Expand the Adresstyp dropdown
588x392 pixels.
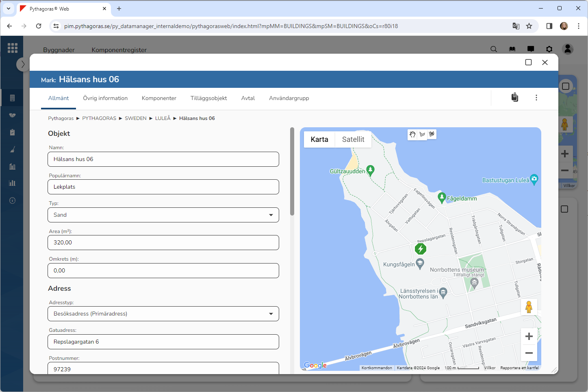click(163, 314)
